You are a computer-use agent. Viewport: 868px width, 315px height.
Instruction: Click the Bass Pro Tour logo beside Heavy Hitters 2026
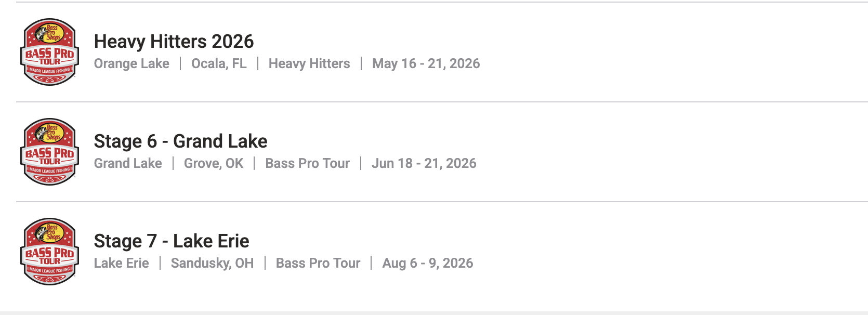pos(50,52)
